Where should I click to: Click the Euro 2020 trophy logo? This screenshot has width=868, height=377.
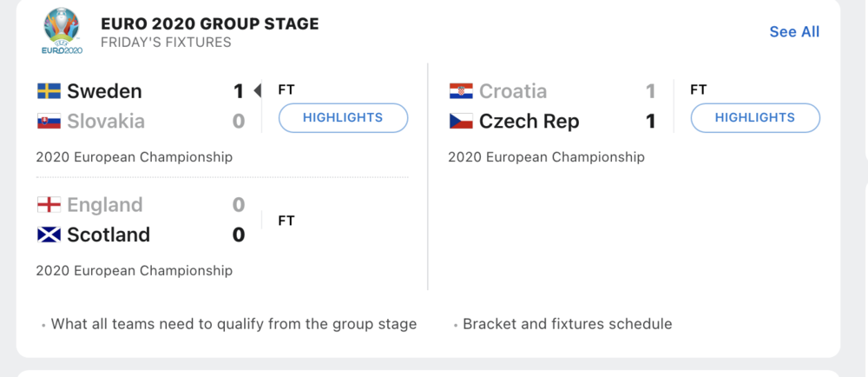point(61,30)
